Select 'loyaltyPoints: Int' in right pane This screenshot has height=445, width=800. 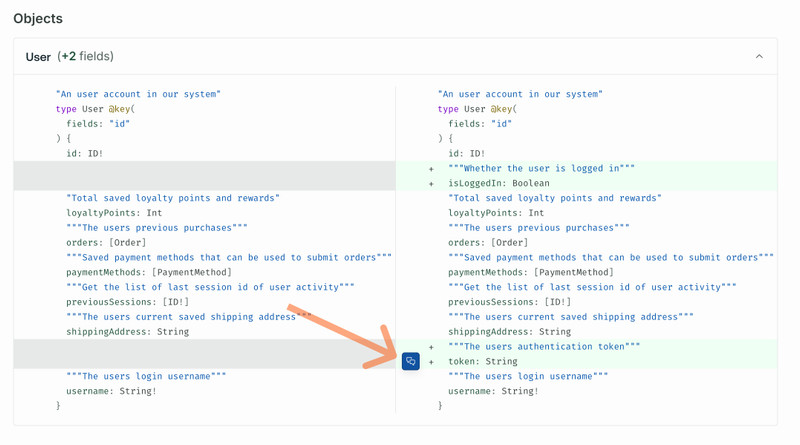click(496, 213)
